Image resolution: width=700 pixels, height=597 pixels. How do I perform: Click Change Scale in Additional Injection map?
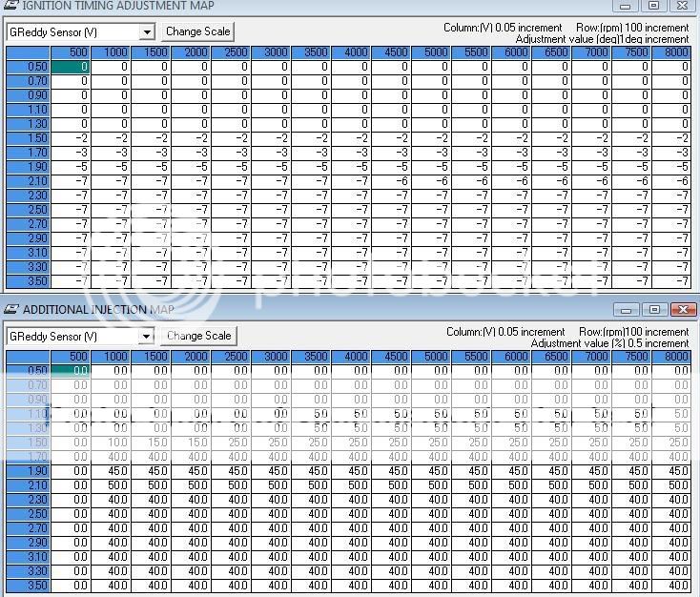pyautogui.click(x=197, y=336)
